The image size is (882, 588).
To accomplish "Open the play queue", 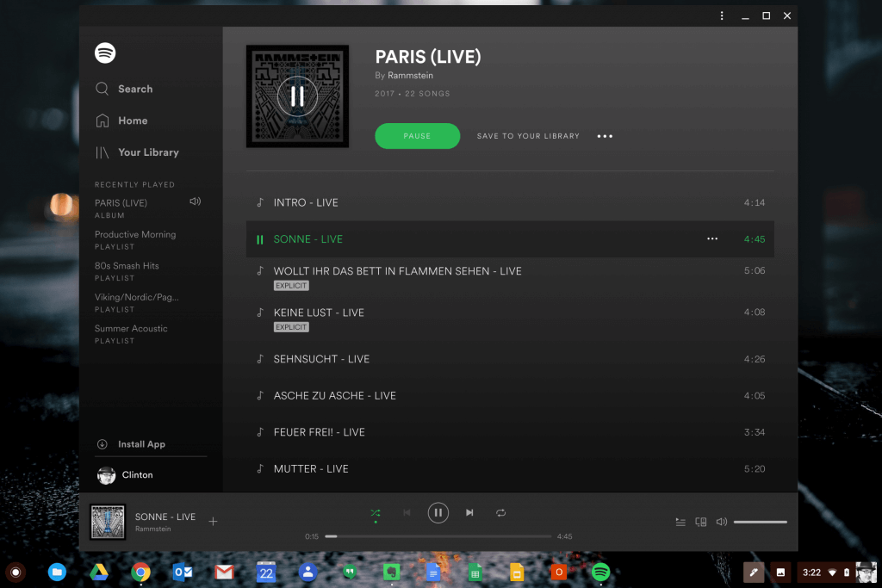I will pos(680,522).
